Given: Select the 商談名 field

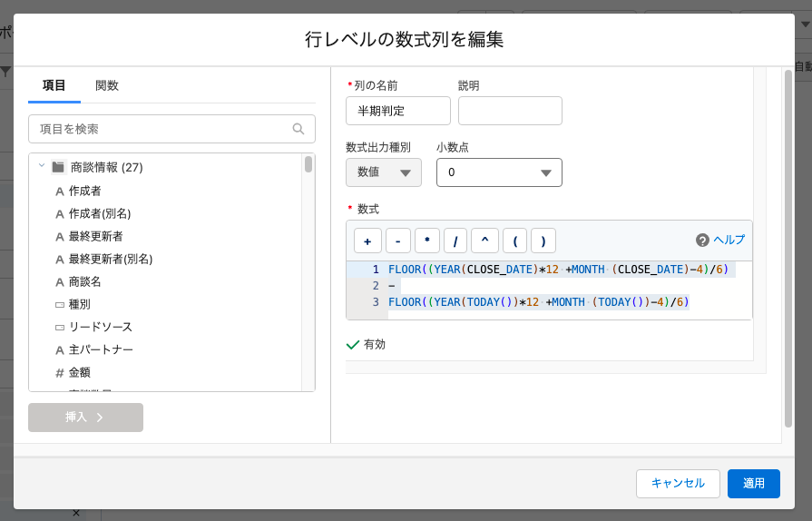Looking at the screenshot, I should click(85, 281).
